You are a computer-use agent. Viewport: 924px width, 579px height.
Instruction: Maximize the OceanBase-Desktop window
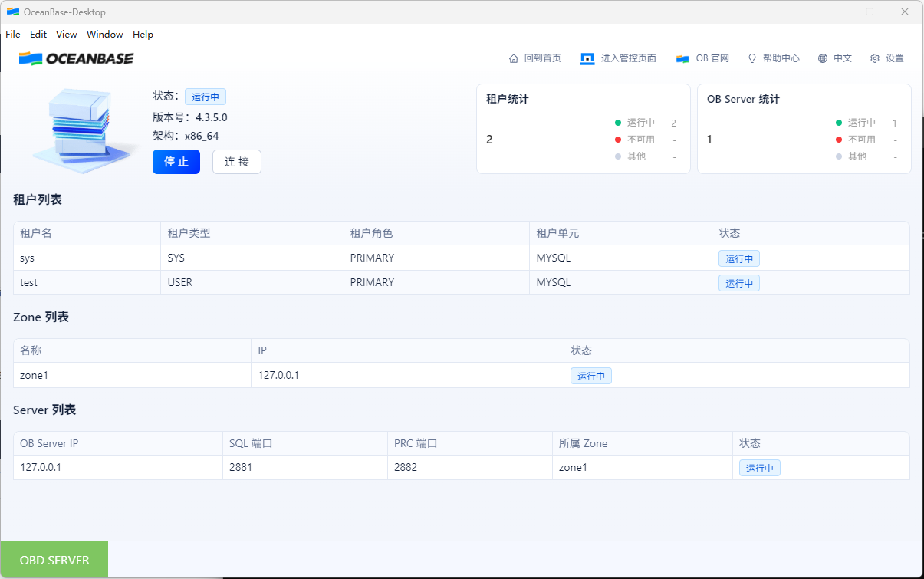click(870, 12)
